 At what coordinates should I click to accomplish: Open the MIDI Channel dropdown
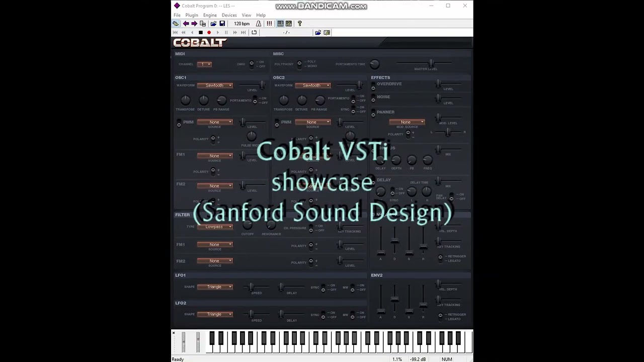coord(204,64)
